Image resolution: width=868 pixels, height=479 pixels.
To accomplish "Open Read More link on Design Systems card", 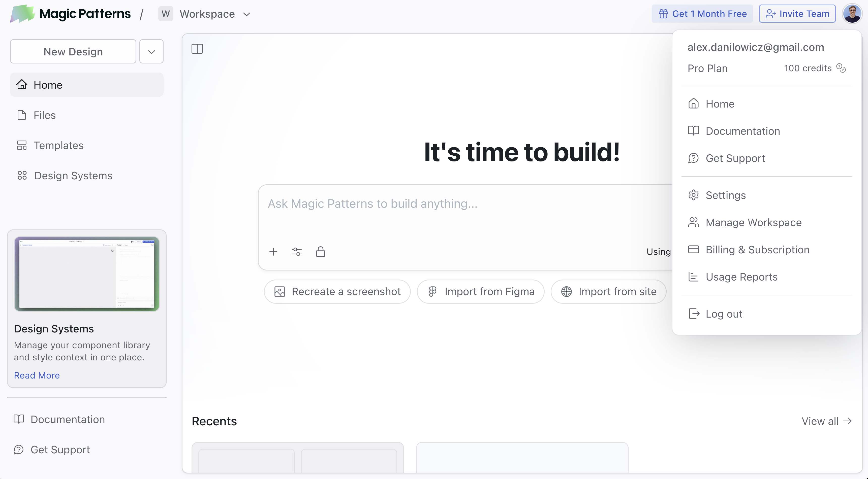I will [37, 375].
